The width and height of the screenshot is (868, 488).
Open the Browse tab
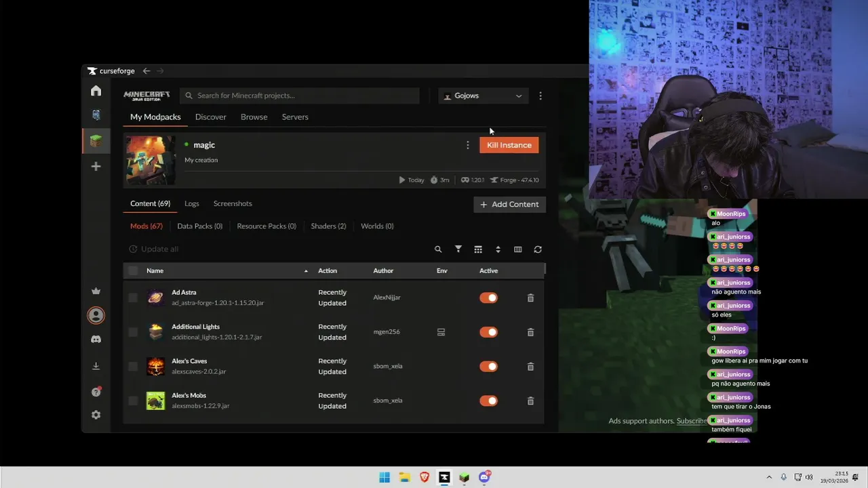click(x=254, y=117)
